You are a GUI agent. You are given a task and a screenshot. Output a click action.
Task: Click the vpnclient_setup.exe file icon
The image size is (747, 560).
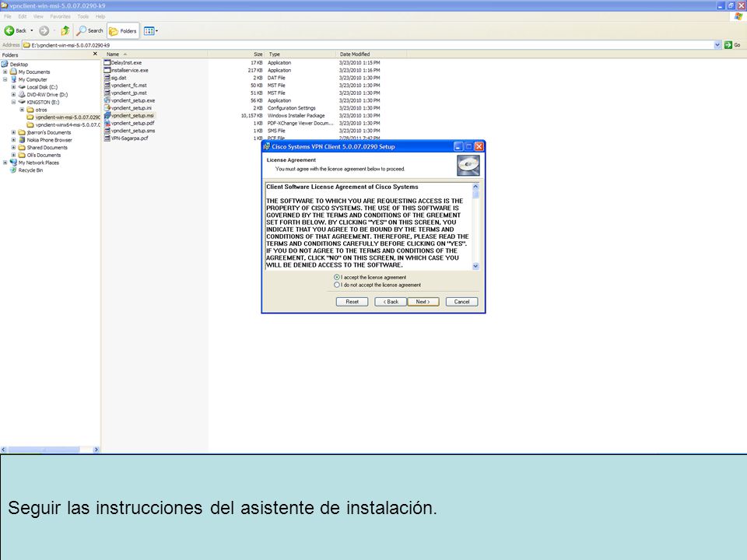pos(107,100)
